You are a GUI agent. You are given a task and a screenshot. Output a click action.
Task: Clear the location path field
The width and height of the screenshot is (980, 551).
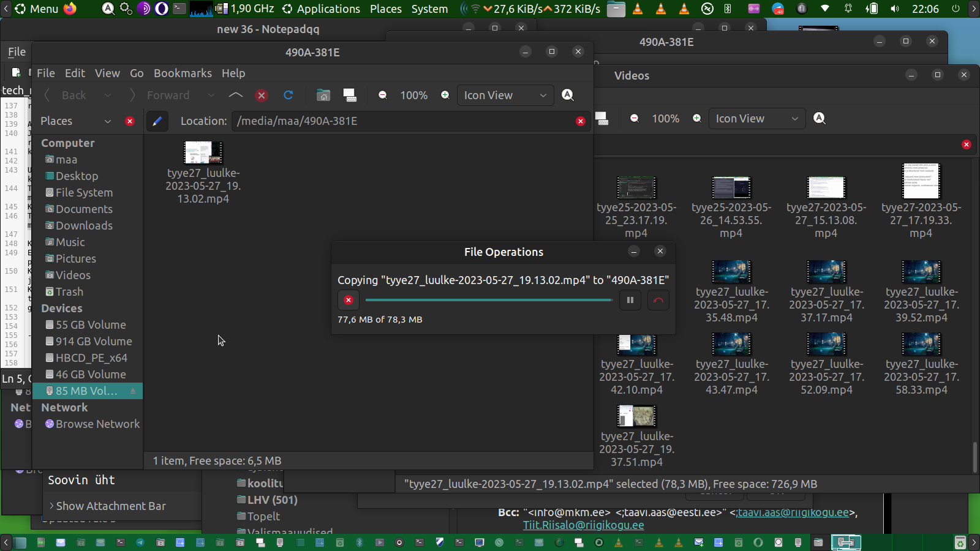pos(580,121)
